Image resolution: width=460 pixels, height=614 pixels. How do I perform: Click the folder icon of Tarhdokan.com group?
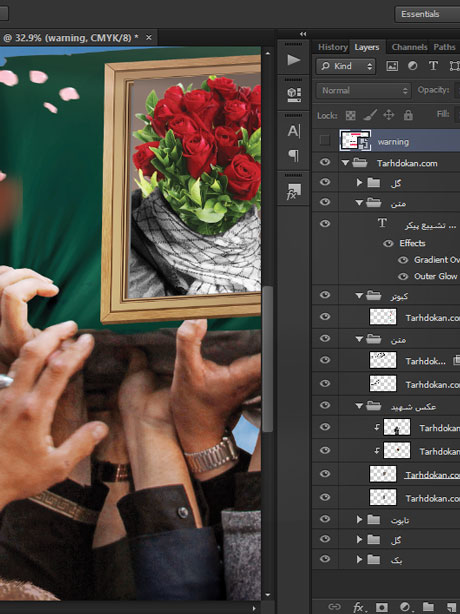point(359,163)
